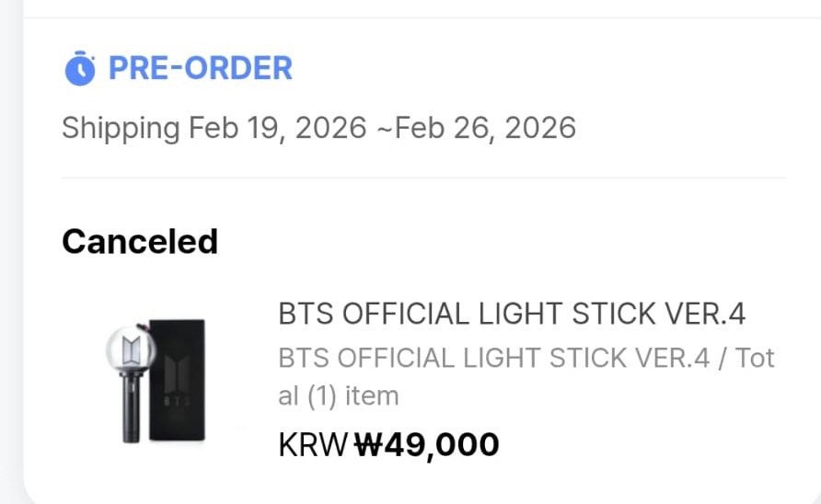The height and width of the screenshot is (504, 821).
Task: Click the Canceled order status heading
Action: point(140,242)
